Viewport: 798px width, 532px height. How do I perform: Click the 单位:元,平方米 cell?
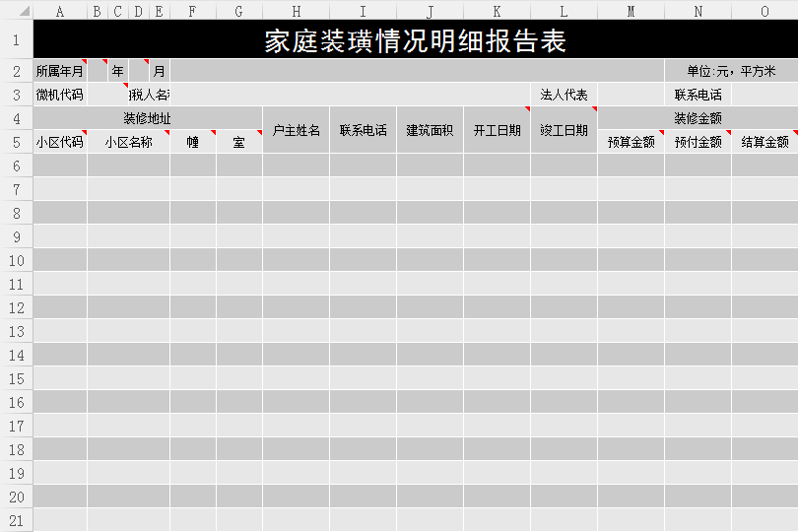731,71
